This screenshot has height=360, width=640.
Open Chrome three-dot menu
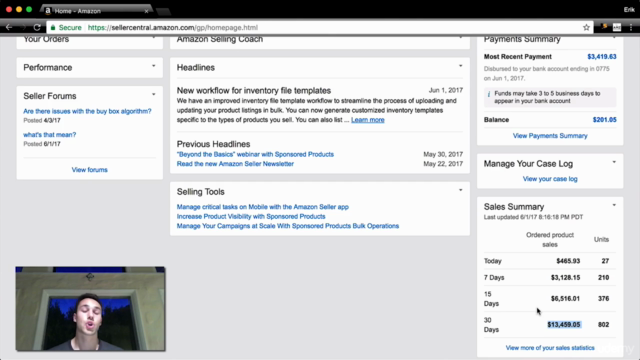(631, 27)
